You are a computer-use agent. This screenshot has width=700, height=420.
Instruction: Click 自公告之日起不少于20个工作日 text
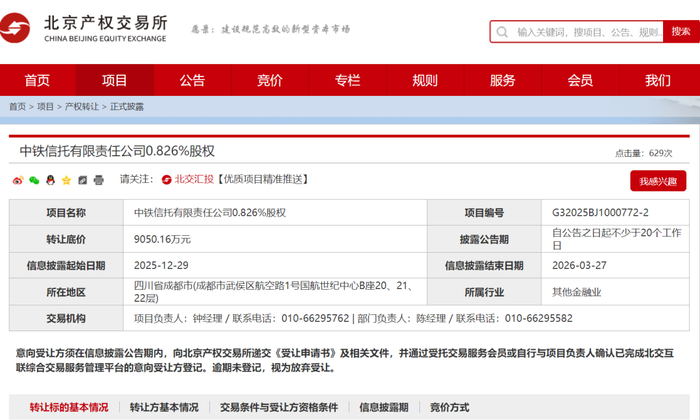[617, 239]
